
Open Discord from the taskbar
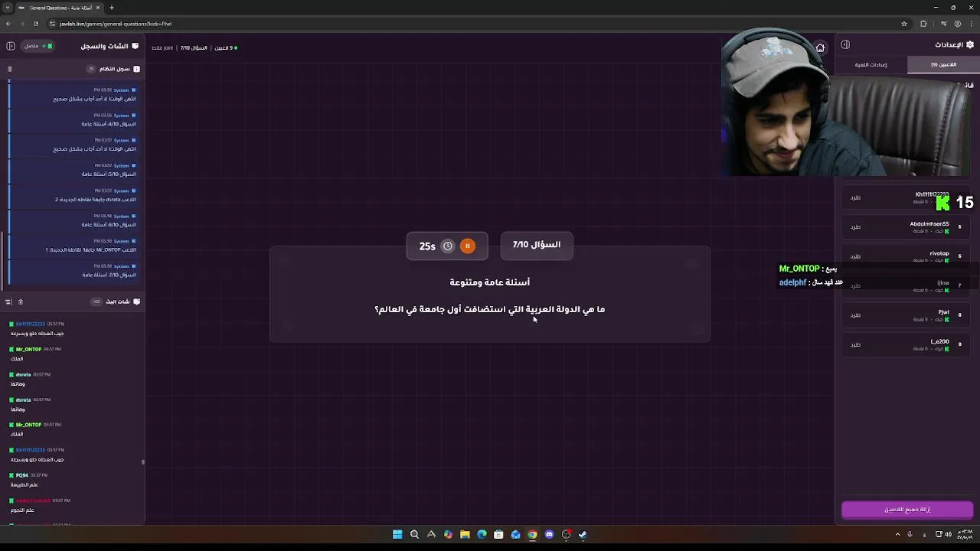tap(549, 534)
